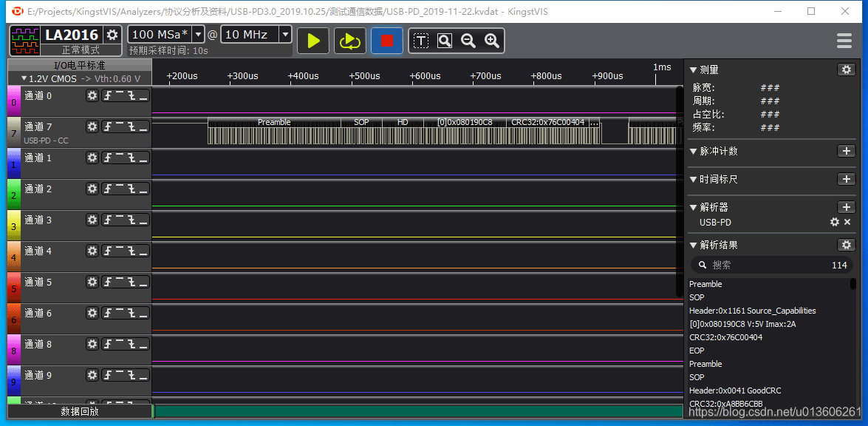
Task: Open settings gear for 通道 0
Action: [x=92, y=96]
